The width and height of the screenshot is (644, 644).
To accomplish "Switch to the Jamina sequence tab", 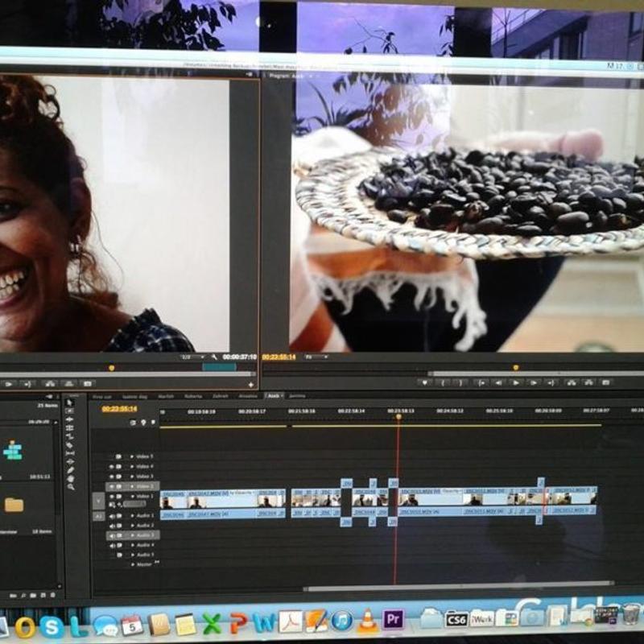I will 297,396.
